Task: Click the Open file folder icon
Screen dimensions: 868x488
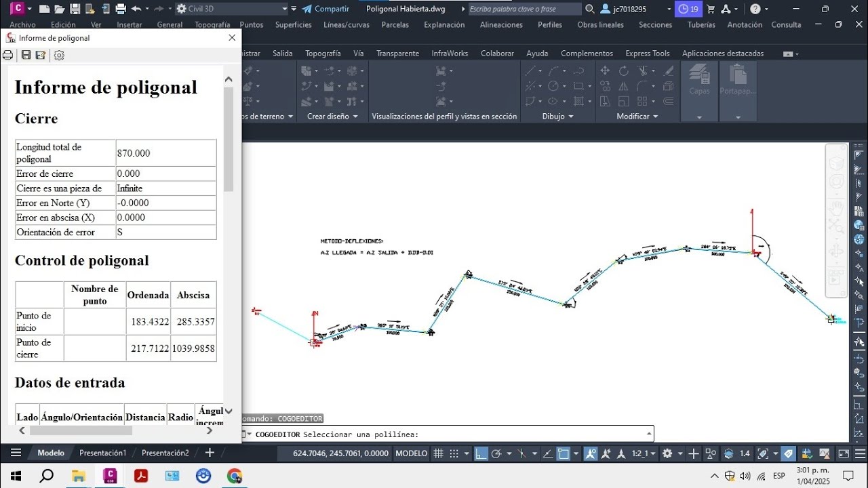Action: coord(60,9)
